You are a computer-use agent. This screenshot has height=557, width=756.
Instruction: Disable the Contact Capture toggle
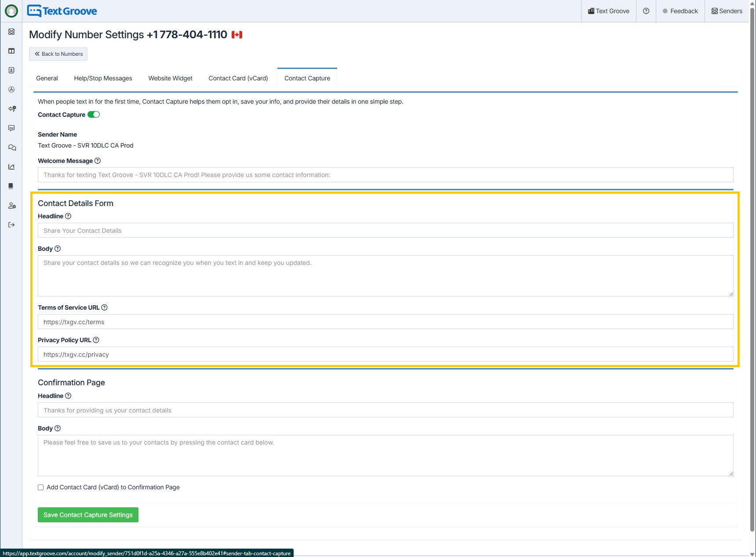[x=94, y=115]
